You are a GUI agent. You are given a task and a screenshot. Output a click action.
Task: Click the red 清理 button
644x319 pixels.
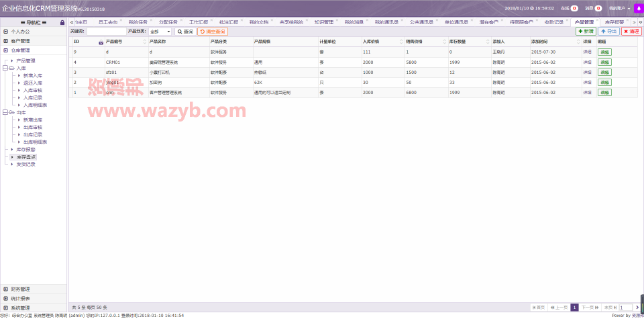631,32
